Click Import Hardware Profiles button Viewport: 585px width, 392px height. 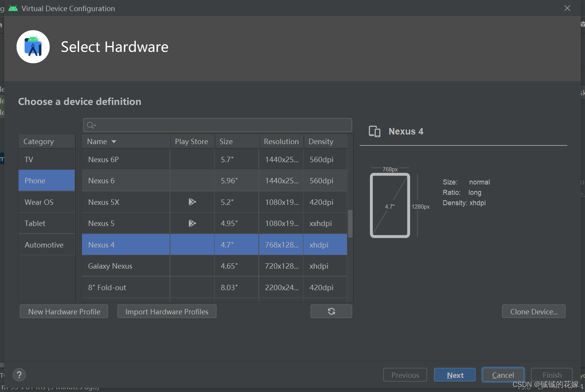point(167,312)
